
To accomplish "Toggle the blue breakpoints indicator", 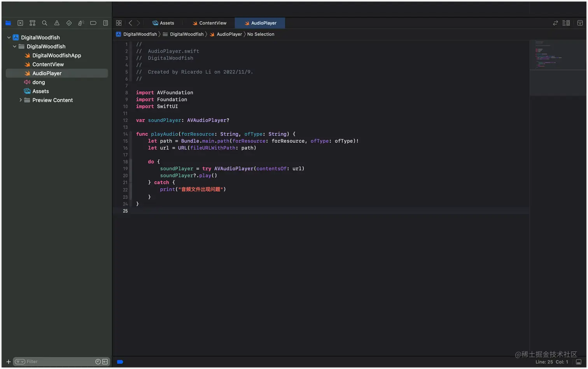I will pos(120,362).
